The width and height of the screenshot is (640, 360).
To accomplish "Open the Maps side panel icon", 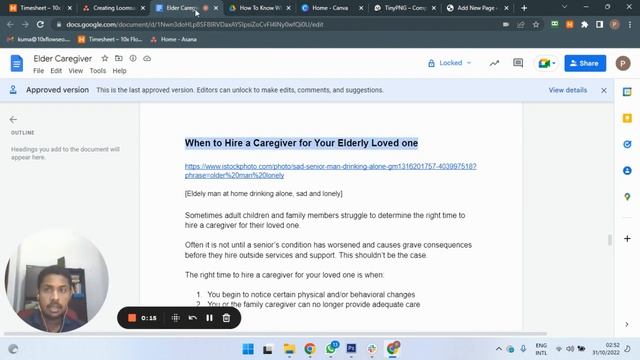I will tap(627, 197).
